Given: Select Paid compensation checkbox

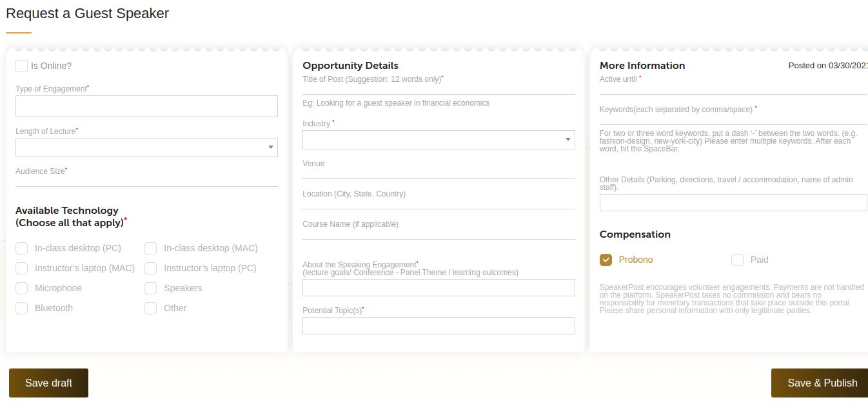Looking at the screenshot, I should 737,260.
